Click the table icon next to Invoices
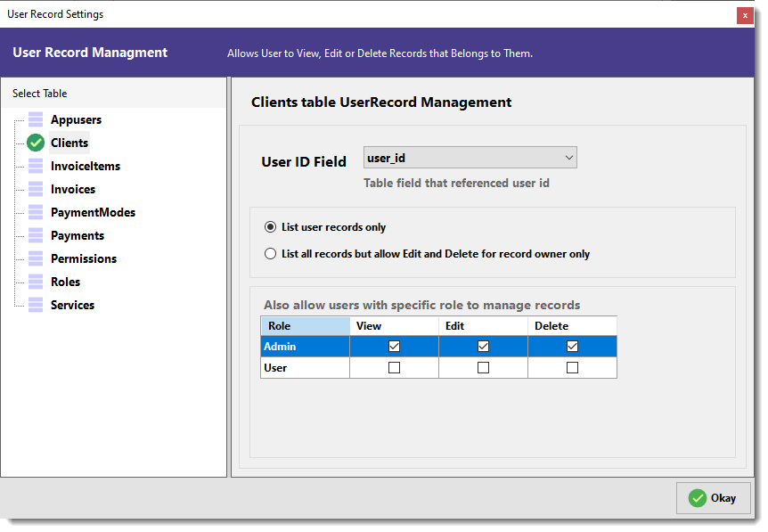Screen dimensions: 768x532 coord(36,189)
